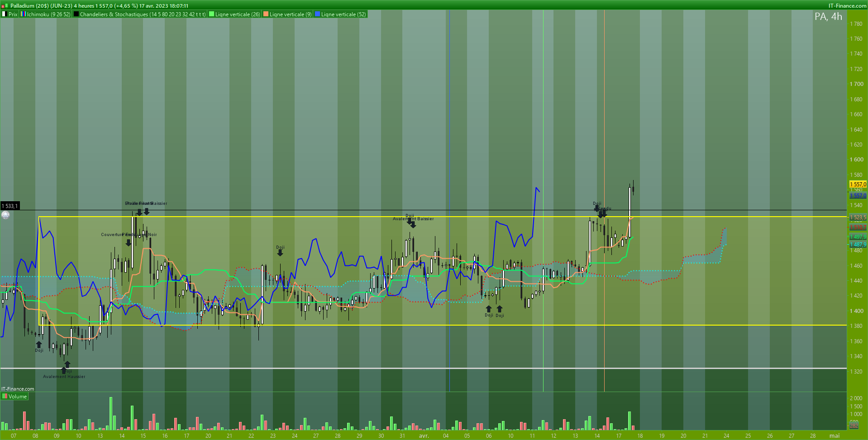
Task: Click the yellow 1 557,0 current price tag
Action: [x=858, y=185]
